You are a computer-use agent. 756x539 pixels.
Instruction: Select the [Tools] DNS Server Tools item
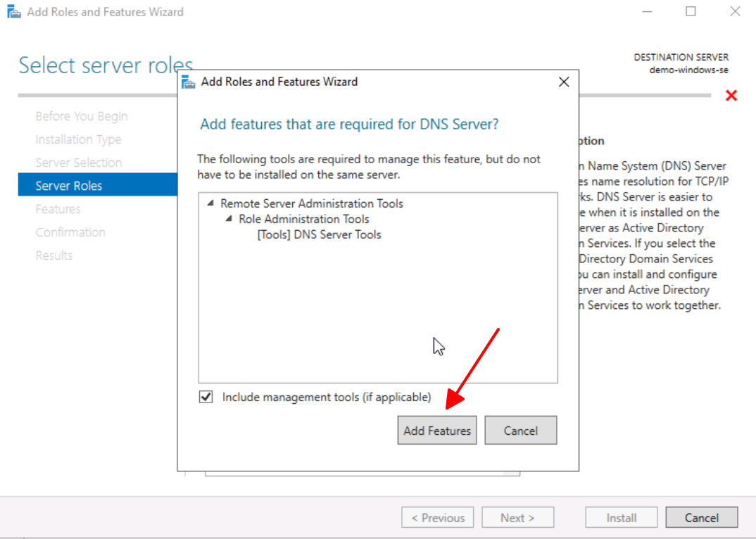(319, 235)
